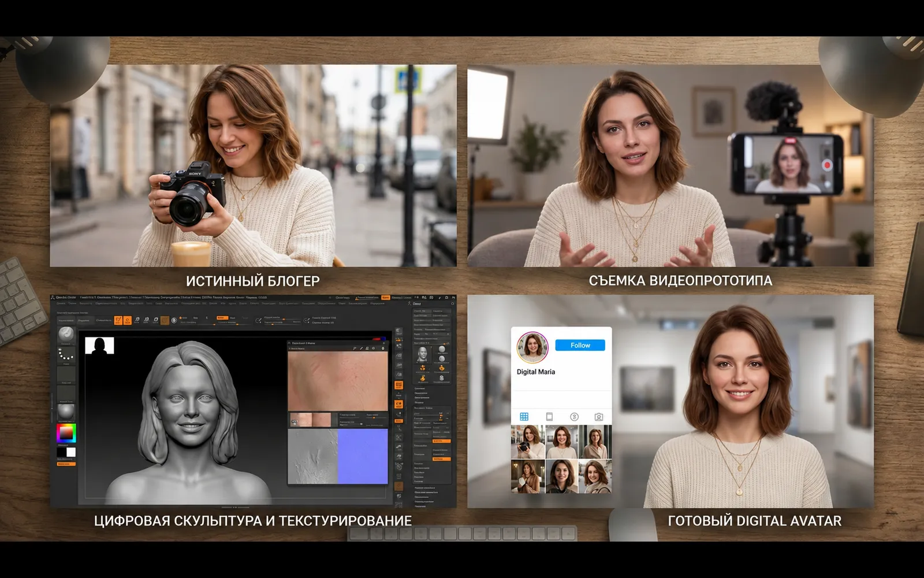Click the caption "ИСТИННЫЙ БЛОГЕР"

(252, 281)
